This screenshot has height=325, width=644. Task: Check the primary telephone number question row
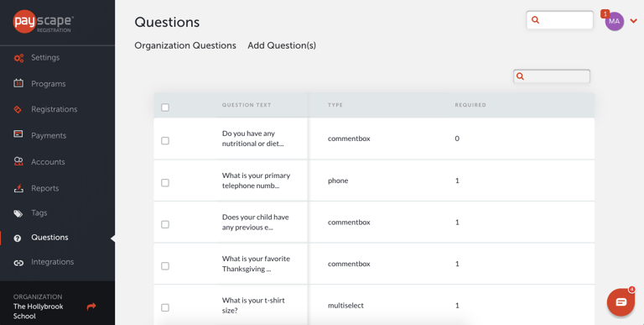pos(165,183)
